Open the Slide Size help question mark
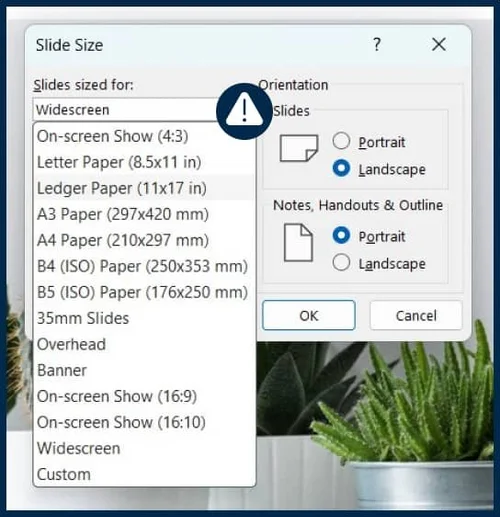Screen dimensions: 500x517 (x=377, y=44)
